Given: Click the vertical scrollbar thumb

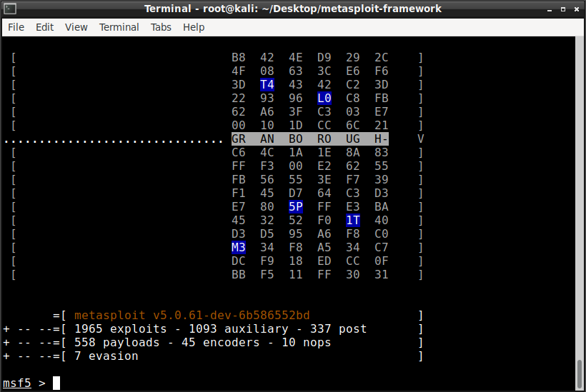Looking at the screenshot, I should pos(580,374).
